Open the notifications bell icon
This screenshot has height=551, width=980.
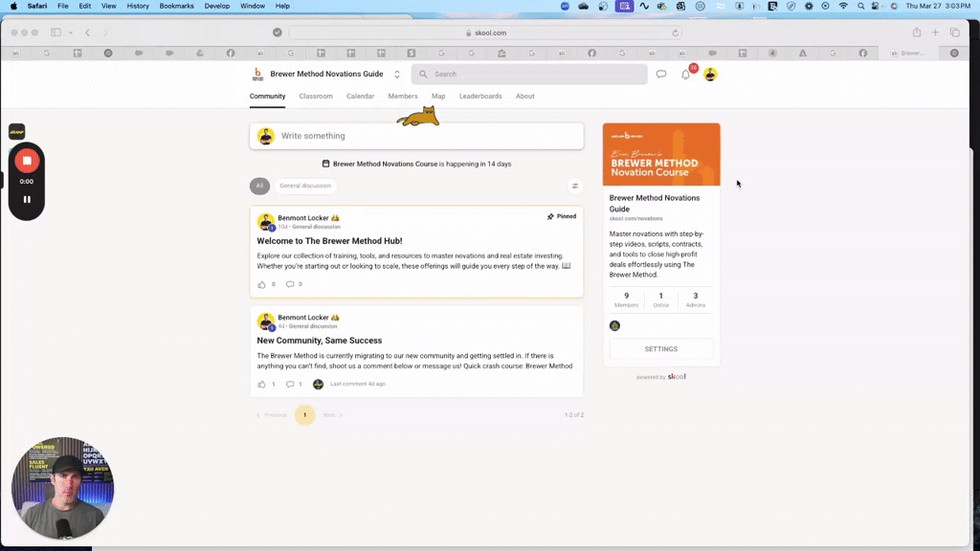tap(685, 75)
